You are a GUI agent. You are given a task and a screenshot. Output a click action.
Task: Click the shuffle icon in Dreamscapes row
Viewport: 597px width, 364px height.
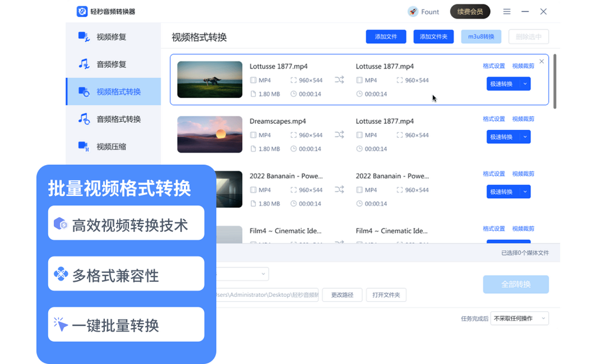[339, 135]
